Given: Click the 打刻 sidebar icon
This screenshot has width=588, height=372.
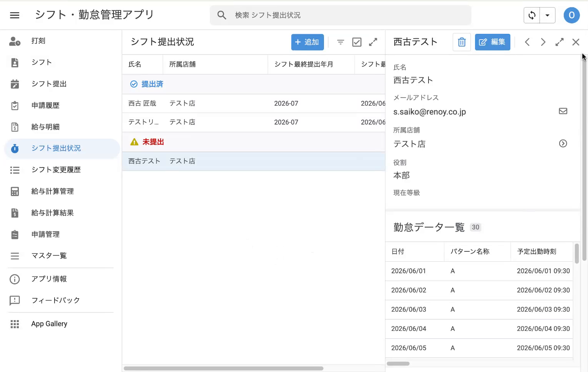Looking at the screenshot, I should pos(15,41).
